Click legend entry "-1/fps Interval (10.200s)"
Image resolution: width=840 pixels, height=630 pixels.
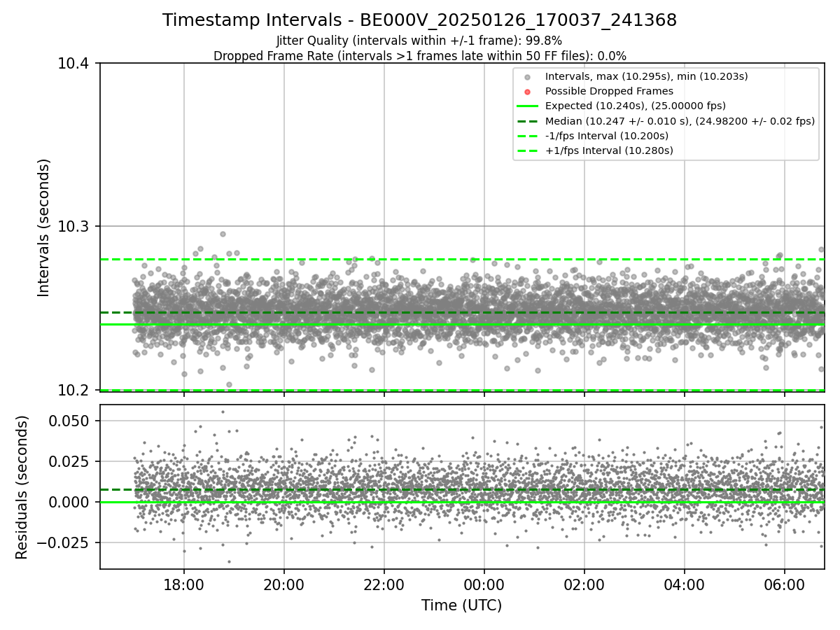tap(606, 135)
